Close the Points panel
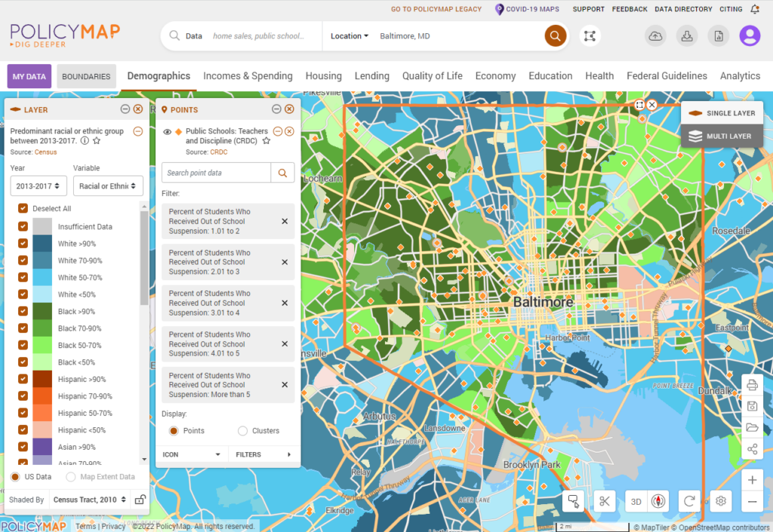Viewport: 773px width, 532px height. coord(289,109)
